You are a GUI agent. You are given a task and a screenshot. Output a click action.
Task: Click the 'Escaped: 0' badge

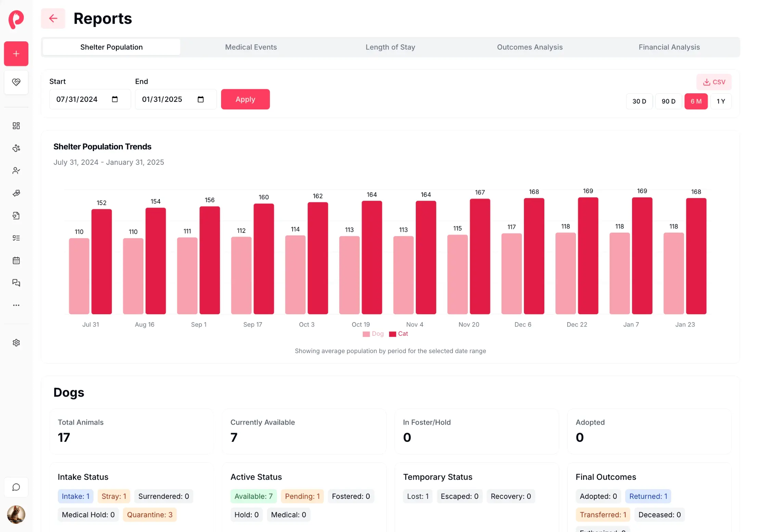click(x=460, y=496)
